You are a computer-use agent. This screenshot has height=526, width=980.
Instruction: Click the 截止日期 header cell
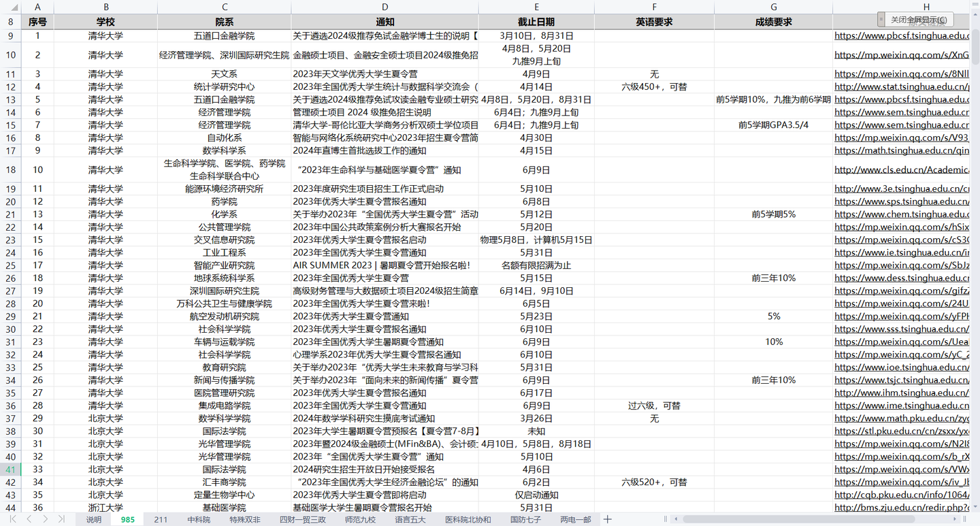(x=536, y=22)
